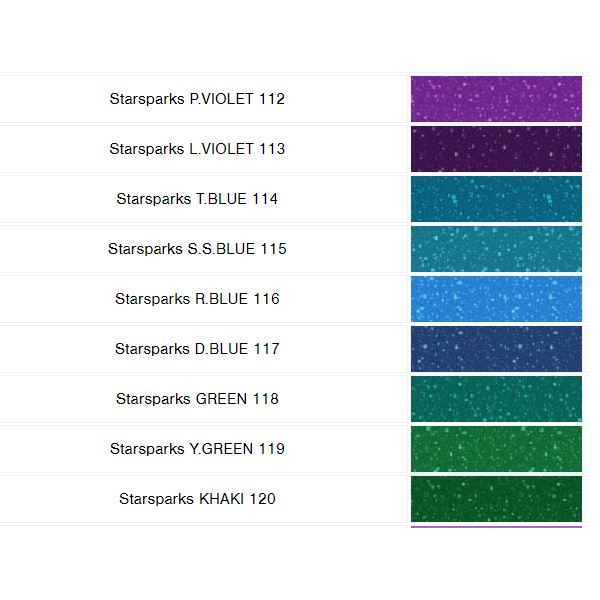Pick the KHAKI 120 dark green swatch
Screen dimensions: 600x600
(496, 499)
